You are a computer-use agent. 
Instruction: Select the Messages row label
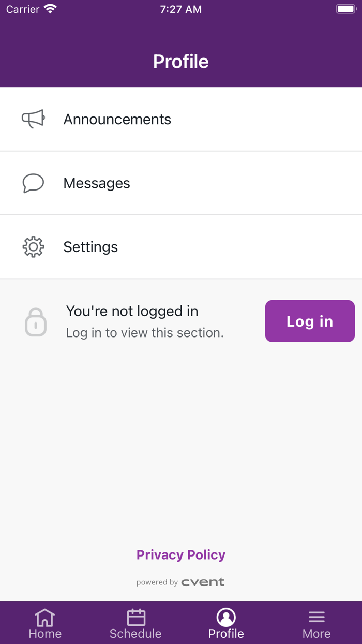tap(97, 183)
